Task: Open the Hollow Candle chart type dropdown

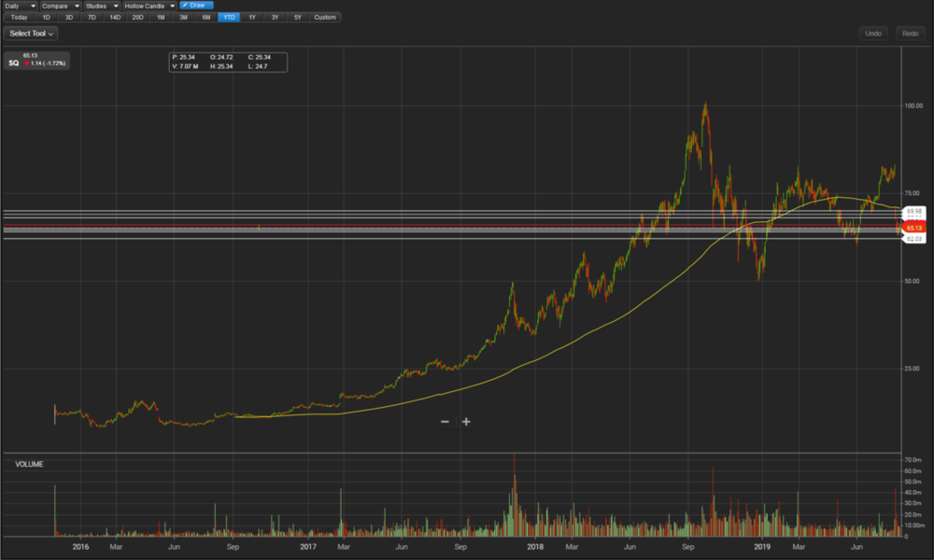Action: [x=149, y=6]
